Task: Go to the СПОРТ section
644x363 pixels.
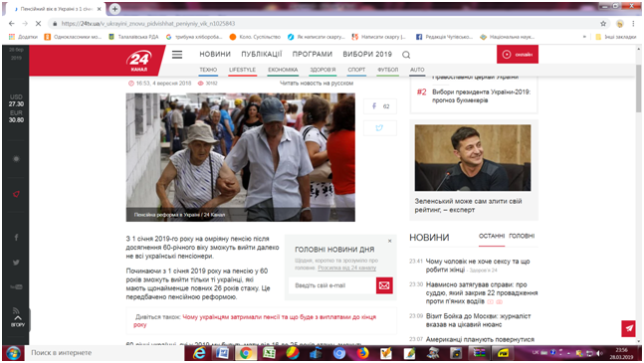Action: 356,70
